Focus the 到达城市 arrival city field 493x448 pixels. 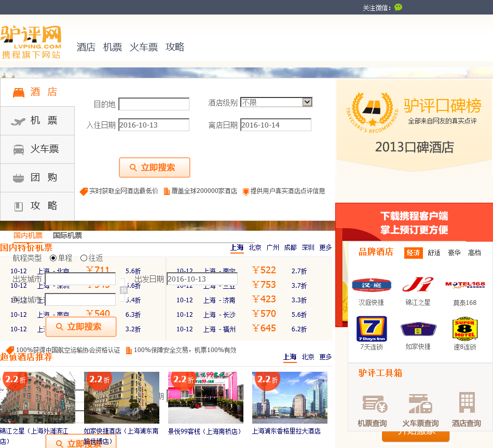click(80, 299)
